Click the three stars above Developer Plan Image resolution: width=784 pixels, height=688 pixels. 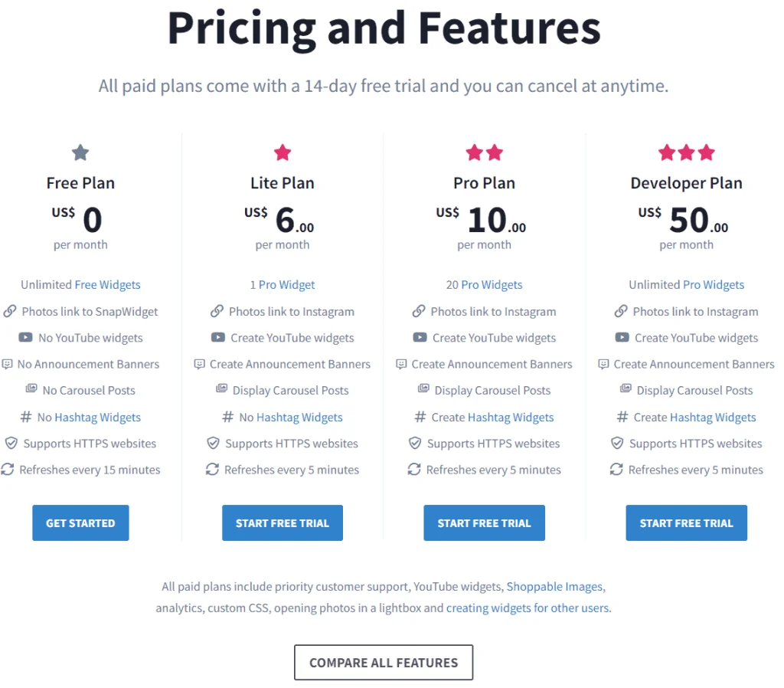coord(686,152)
